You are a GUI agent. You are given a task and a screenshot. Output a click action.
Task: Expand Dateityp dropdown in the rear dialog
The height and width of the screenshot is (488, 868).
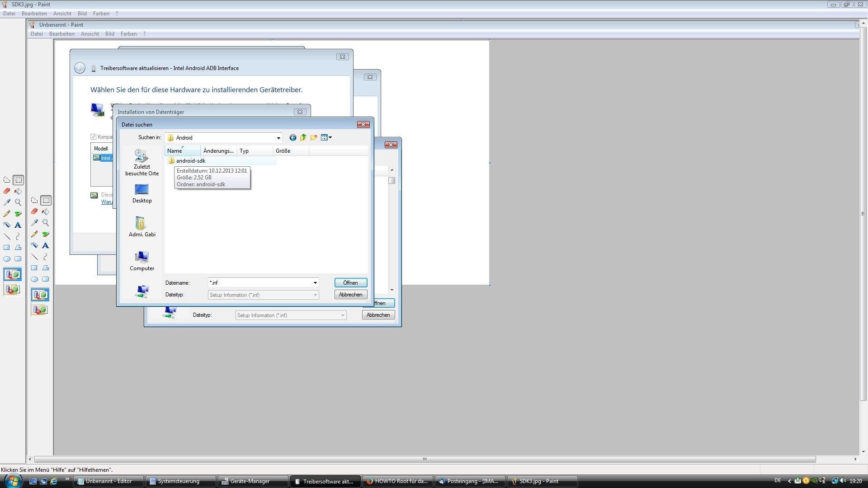pyautogui.click(x=343, y=315)
